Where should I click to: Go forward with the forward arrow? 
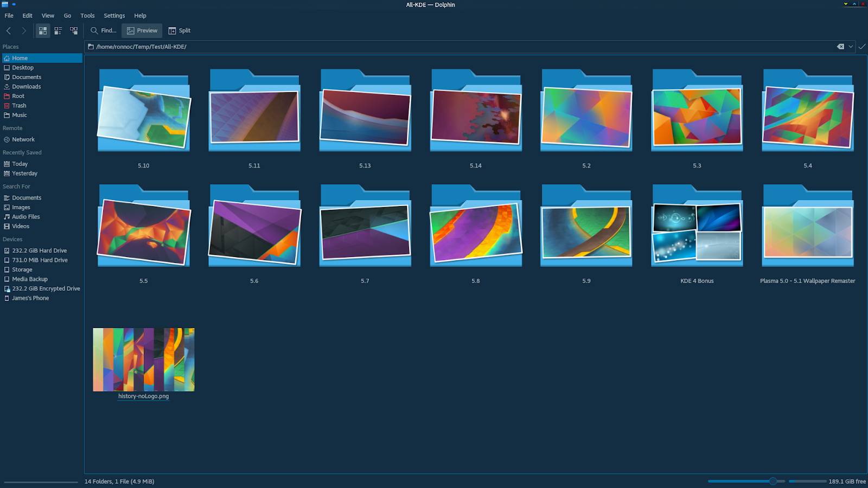click(x=24, y=31)
